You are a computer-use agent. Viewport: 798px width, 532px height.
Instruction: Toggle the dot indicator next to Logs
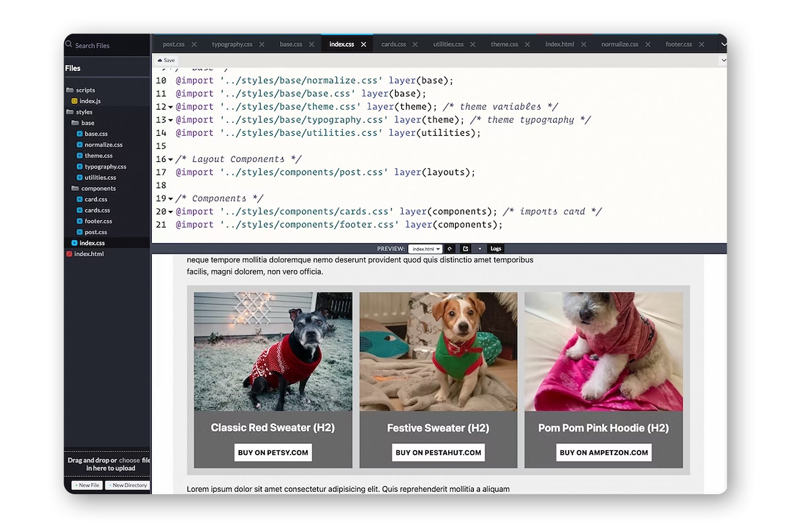pyautogui.click(x=480, y=249)
